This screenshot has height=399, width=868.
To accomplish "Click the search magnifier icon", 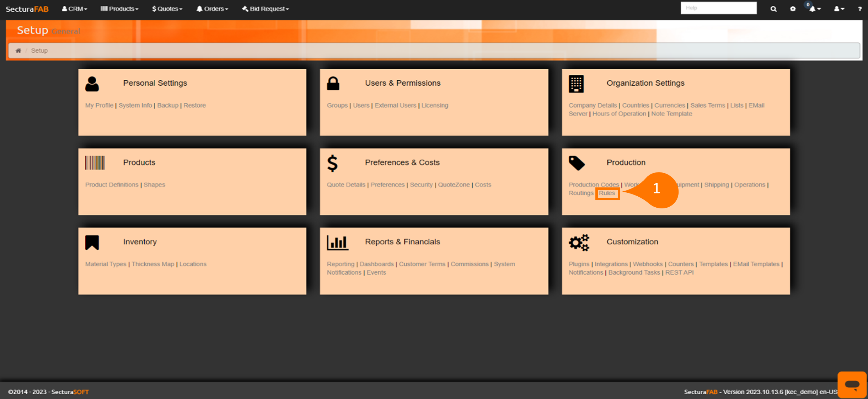I will [773, 9].
